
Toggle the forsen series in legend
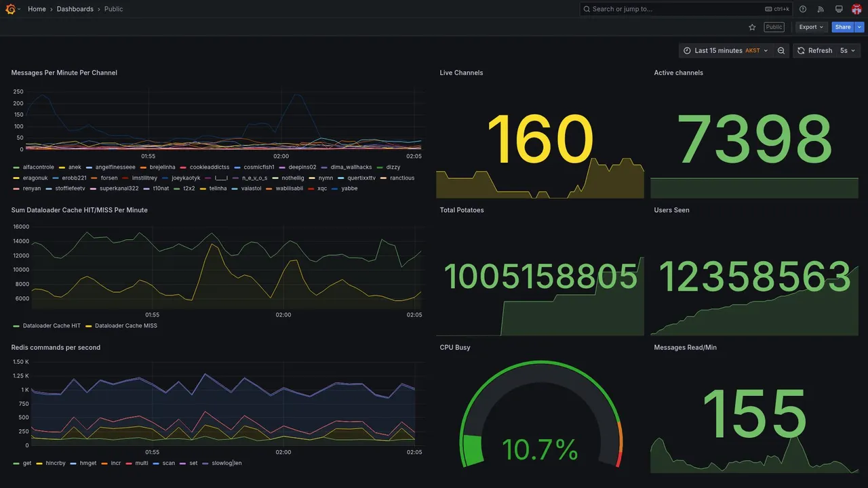tap(108, 178)
